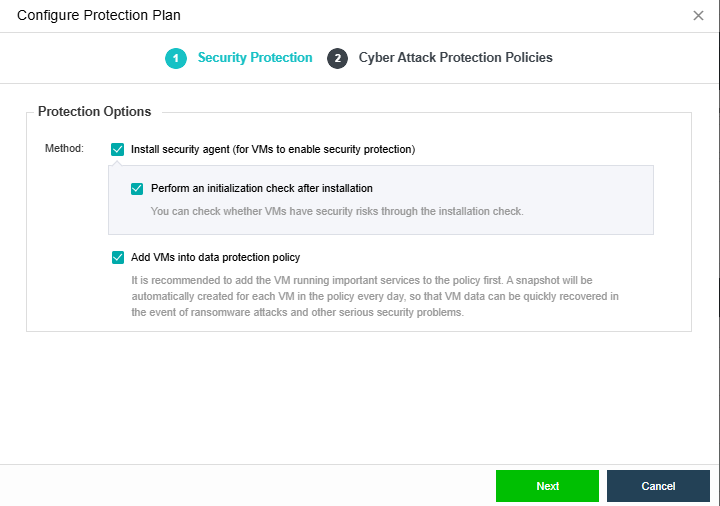Click the step 1 number circle

[x=176, y=58]
